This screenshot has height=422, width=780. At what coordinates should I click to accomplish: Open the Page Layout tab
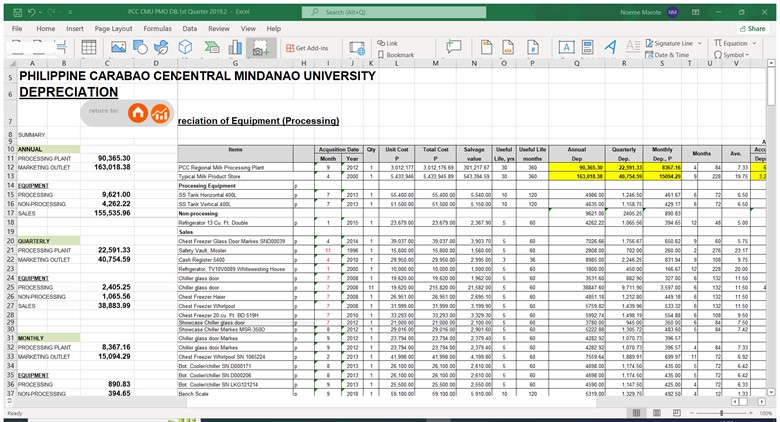pyautogui.click(x=113, y=28)
